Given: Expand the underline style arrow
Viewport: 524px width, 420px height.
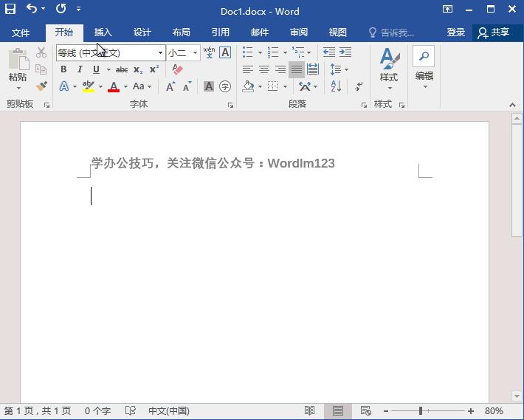Looking at the screenshot, I should tap(108, 69).
